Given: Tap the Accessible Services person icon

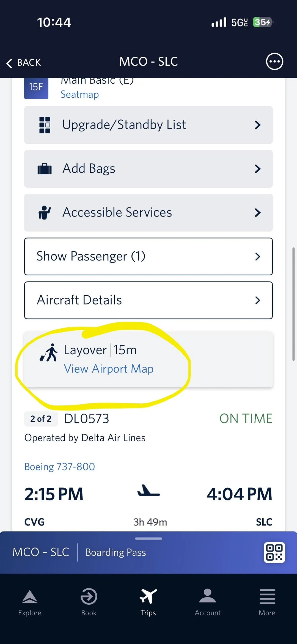Looking at the screenshot, I should [x=45, y=213].
